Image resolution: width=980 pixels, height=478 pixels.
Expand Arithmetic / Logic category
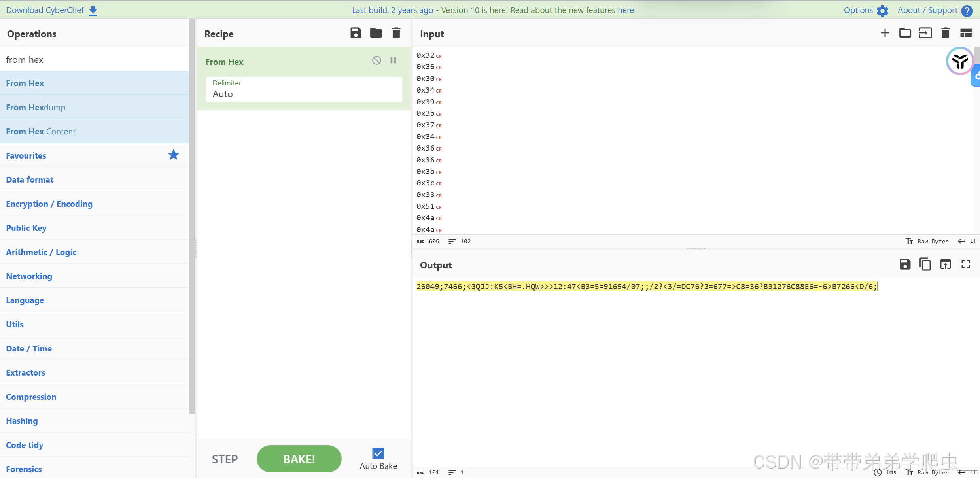click(x=95, y=252)
